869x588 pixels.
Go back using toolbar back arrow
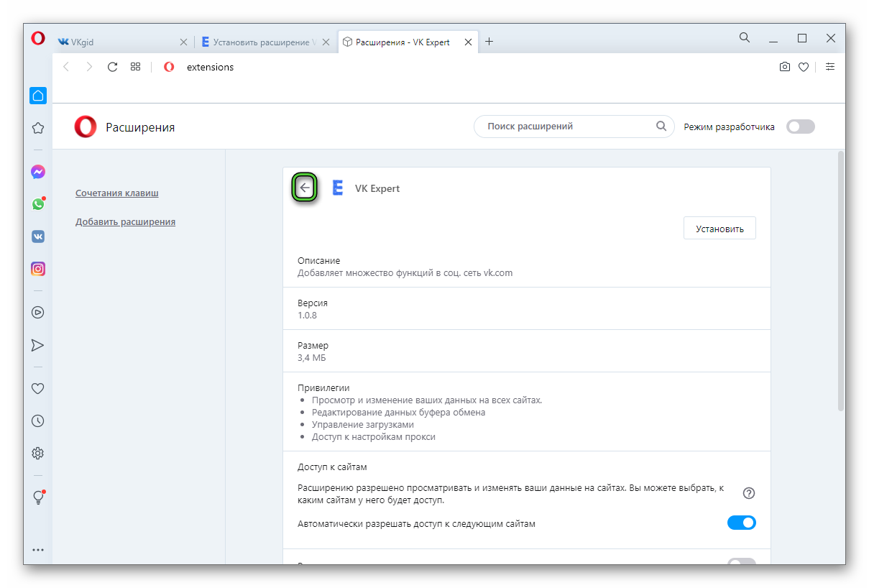point(66,67)
